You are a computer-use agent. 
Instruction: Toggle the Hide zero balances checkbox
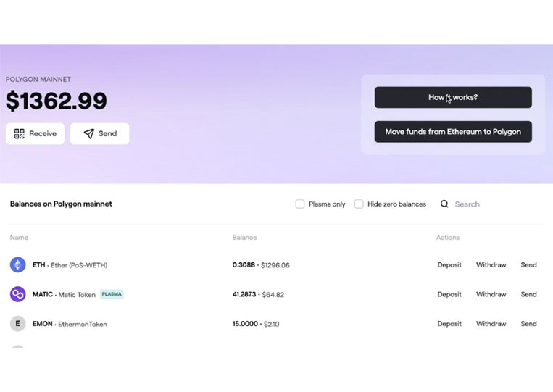pos(359,204)
